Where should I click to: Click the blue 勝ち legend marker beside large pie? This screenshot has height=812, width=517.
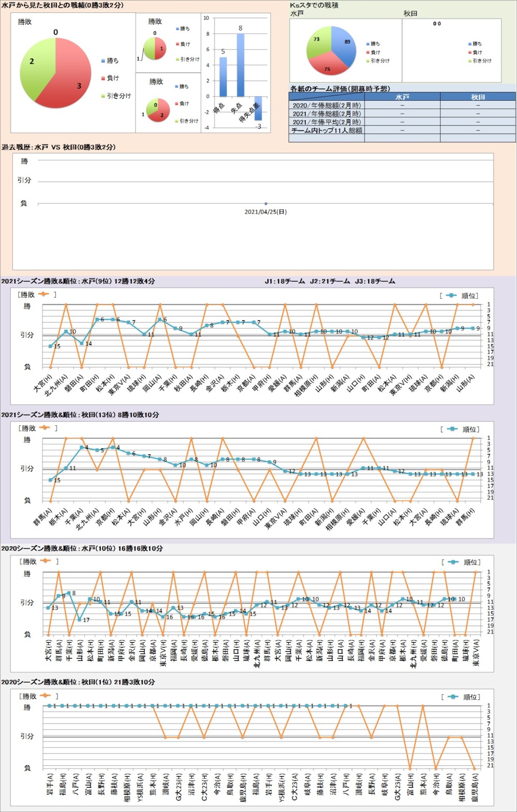pyautogui.click(x=103, y=61)
